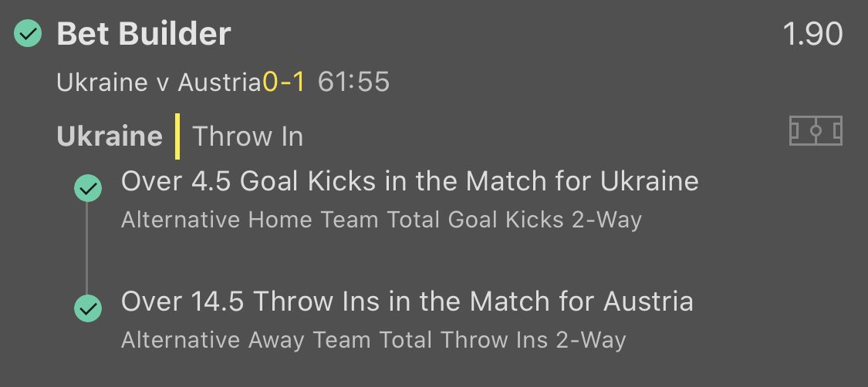Click the Bet Builder heading
Screen dimensions: 868x387
pyautogui.click(x=144, y=34)
